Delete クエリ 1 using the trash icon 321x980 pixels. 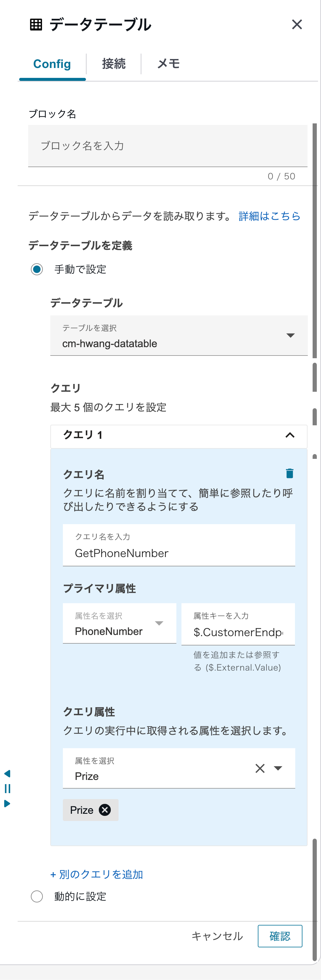290,473
